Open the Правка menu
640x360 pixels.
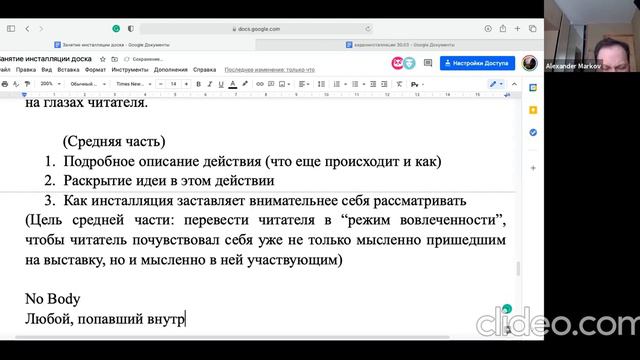pos(26,70)
